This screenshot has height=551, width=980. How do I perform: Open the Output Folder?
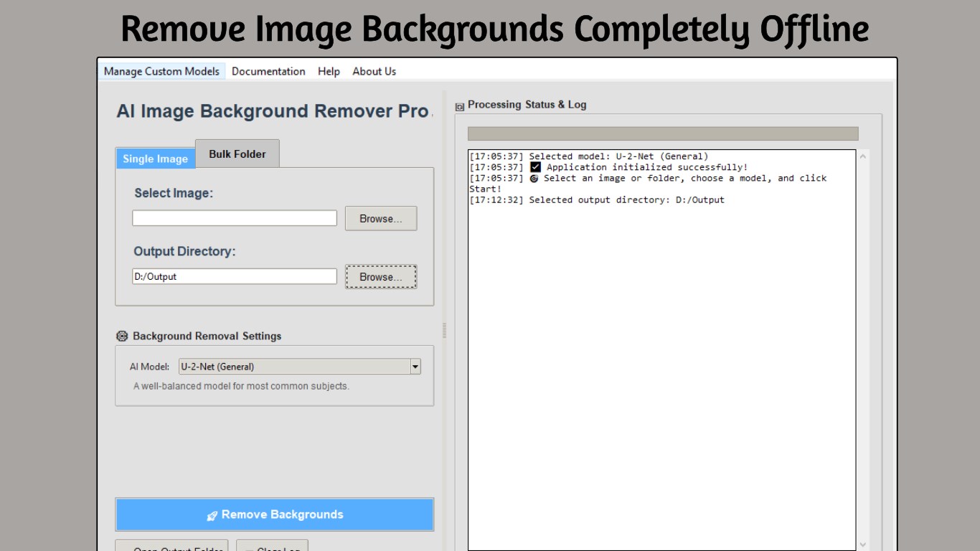click(x=172, y=549)
